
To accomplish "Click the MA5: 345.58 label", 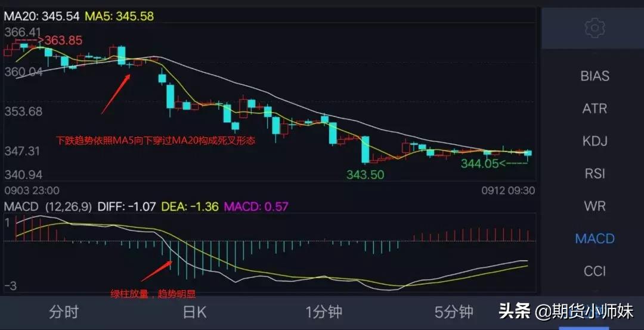I will [x=119, y=17].
